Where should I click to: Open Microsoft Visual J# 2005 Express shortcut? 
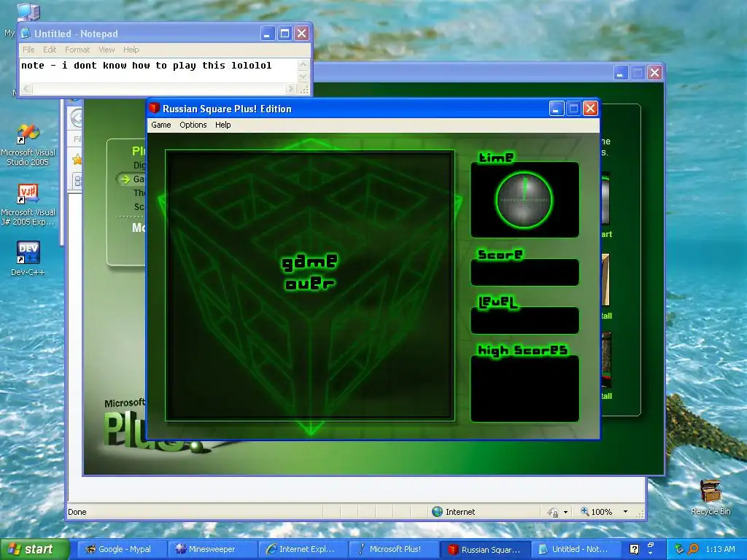28,205
